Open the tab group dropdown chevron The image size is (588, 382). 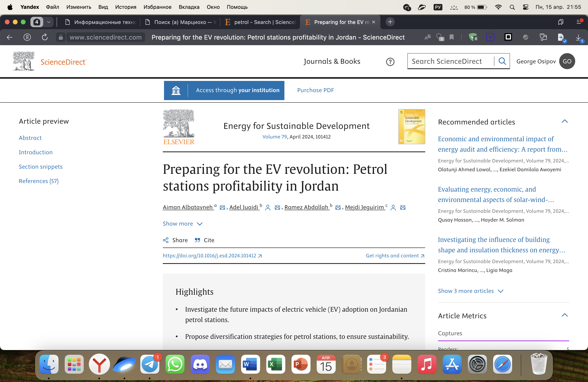pyautogui.click(x=49, y=22)
